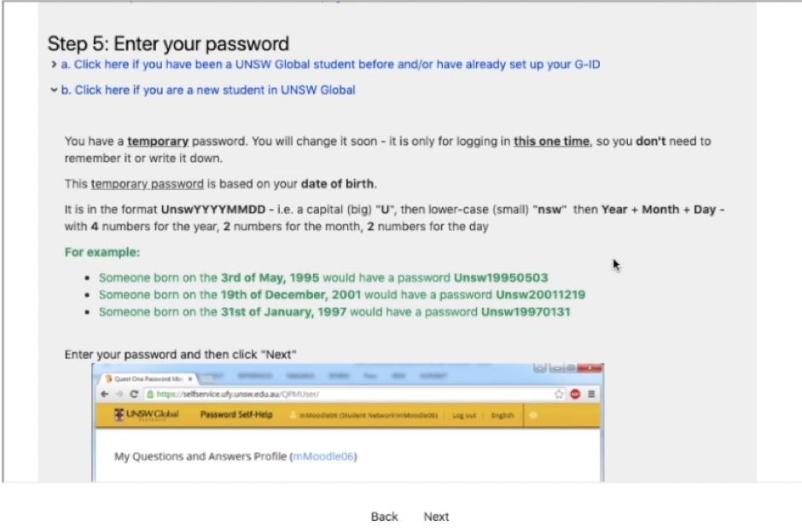Click the Password Self-Help heading
802x532 pixels.
coord(236,415)
